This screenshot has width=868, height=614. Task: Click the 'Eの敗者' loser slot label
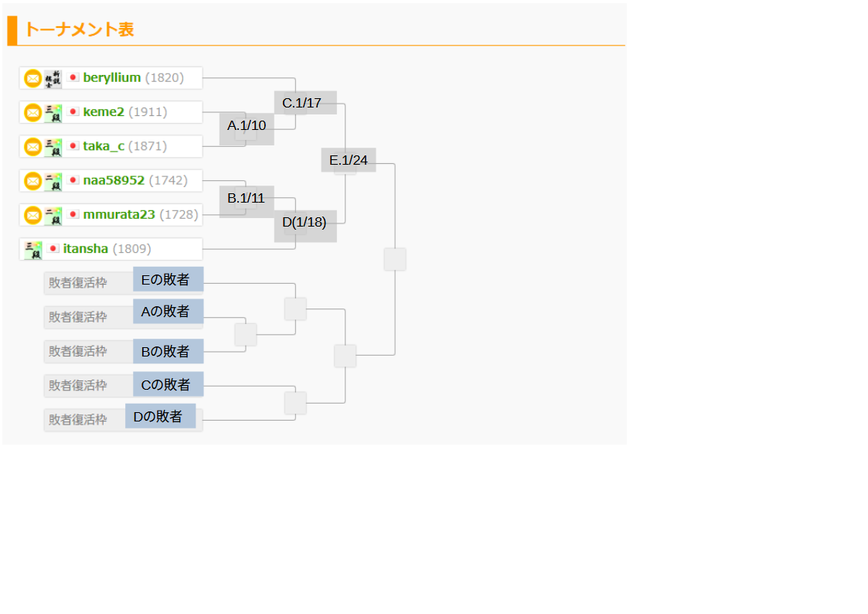coord(168,280)
